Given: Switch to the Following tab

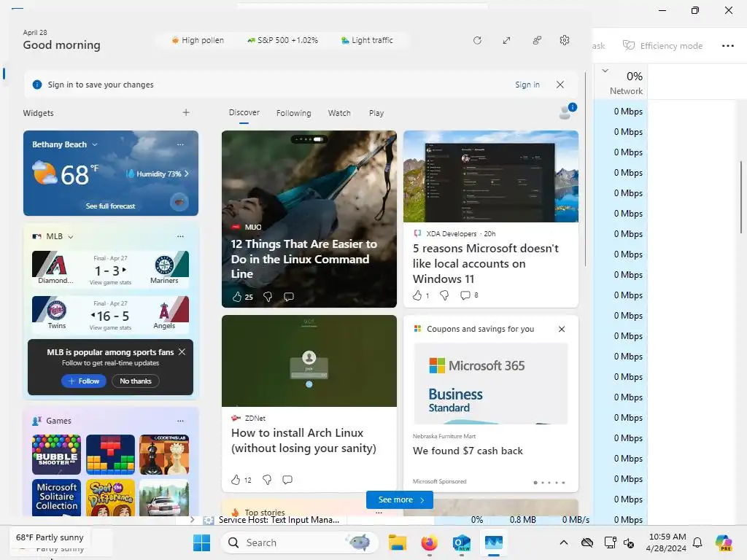Looking at the screenshot, I should 293,113.
